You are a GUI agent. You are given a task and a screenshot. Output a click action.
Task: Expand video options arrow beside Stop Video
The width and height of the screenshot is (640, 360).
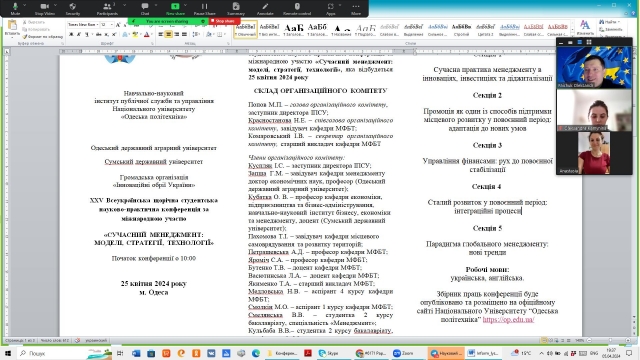(x=56, y=5)
